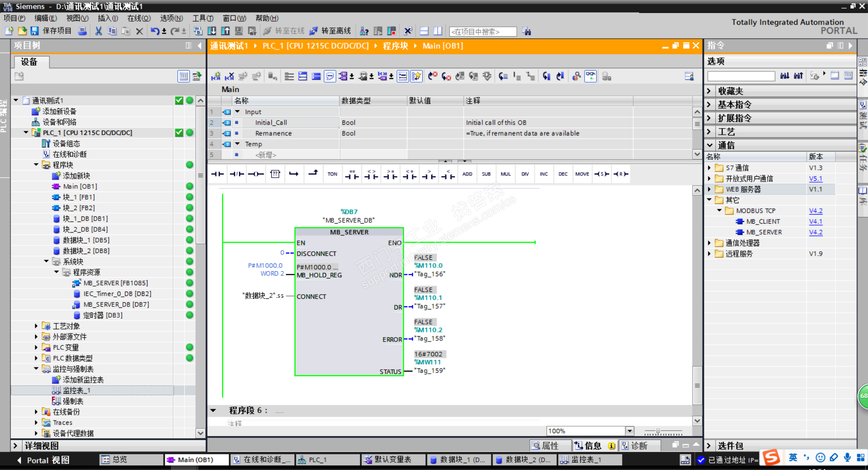Screen dimensions: 868x470
Task: Go offline with 转至离线
Action: pyautogui.click(x=330, y=31)
